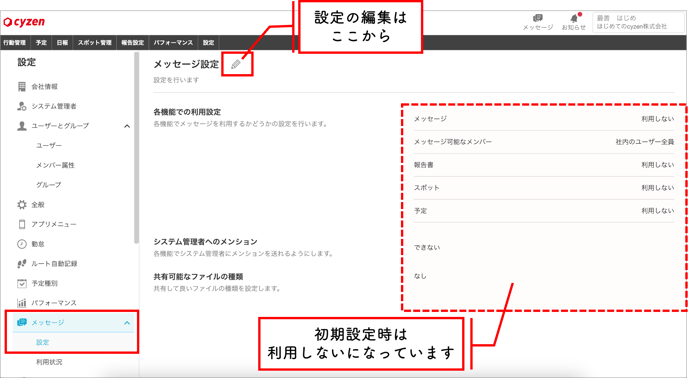This screenshot has width=688, height=378.
Task: Click the アプリメニュー phone icon
Action: 22,224
